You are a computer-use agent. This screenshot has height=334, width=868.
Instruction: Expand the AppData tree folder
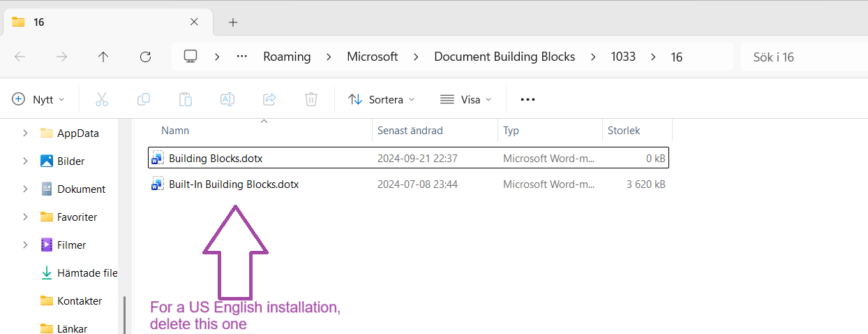[25, 133]
